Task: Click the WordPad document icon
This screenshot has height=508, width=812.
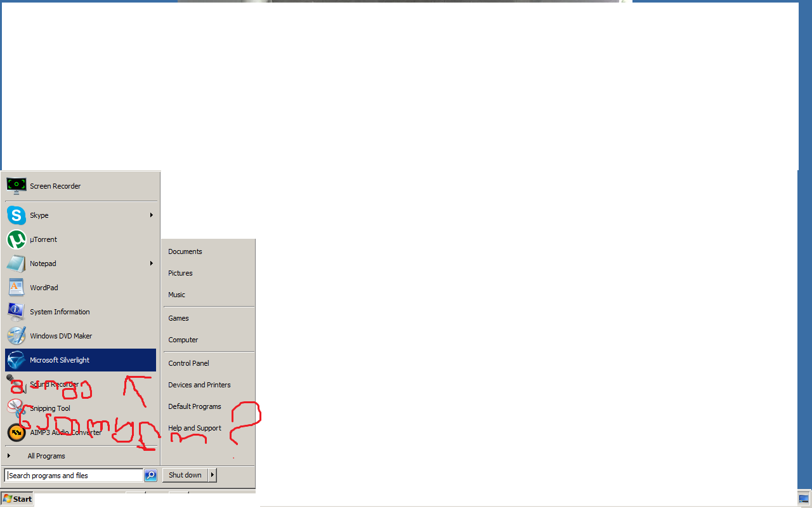Action: click(16, 288)
